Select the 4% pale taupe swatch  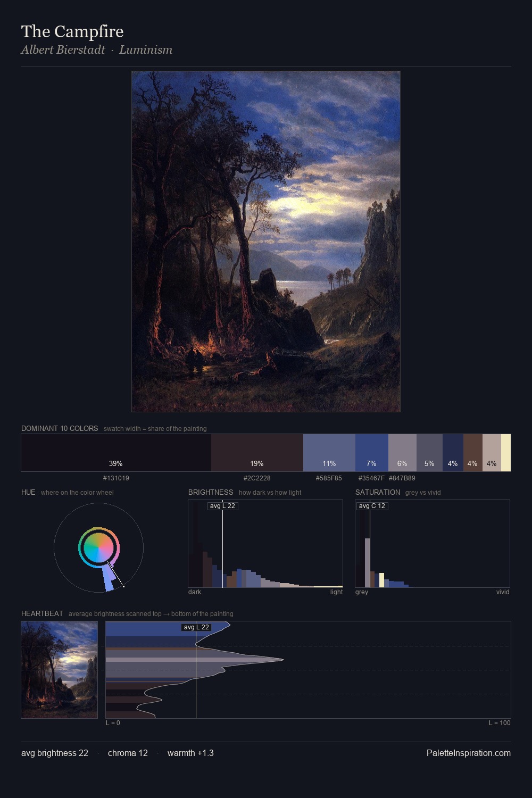coord(492,453)
